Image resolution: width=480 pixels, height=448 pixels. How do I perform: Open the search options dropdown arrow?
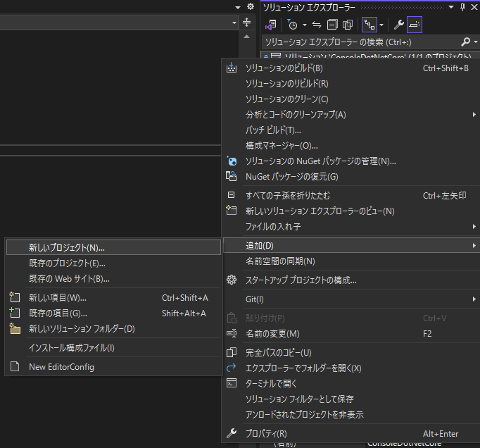pos(476,42)
